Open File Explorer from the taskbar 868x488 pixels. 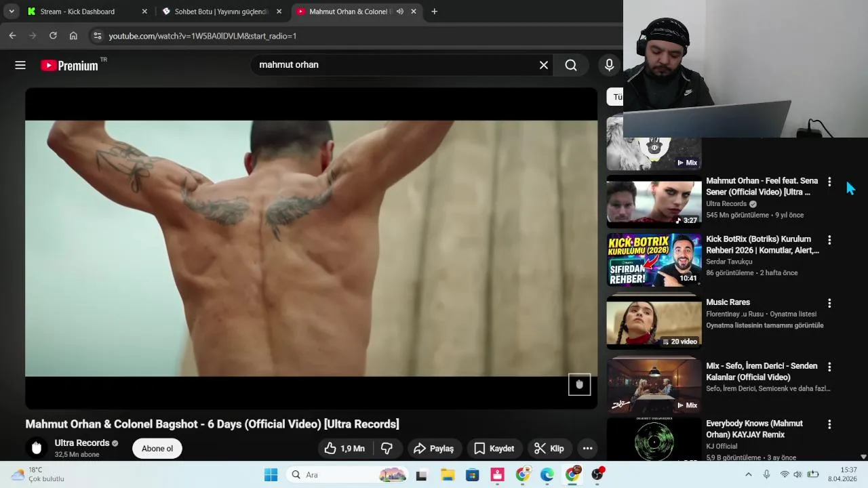coord(447,474)
